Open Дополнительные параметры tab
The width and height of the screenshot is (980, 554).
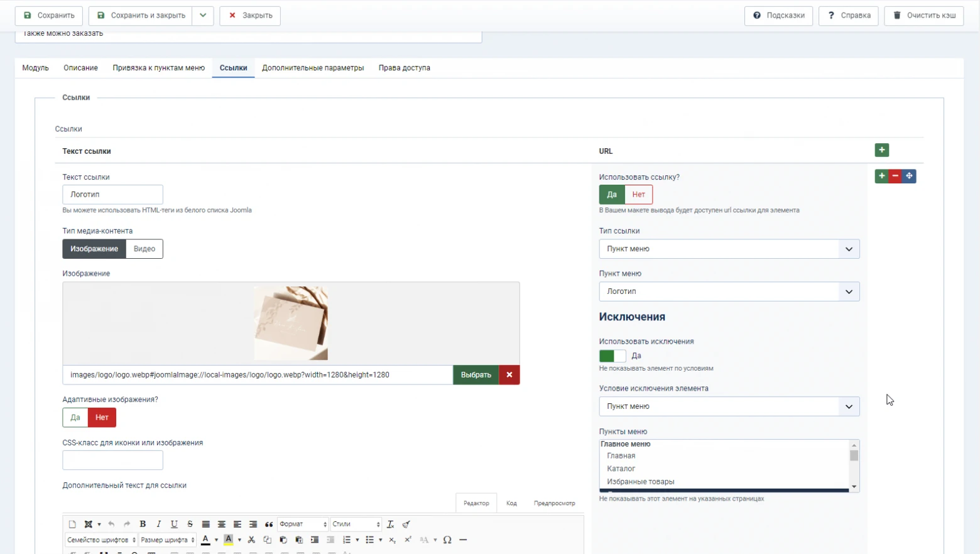[313, 68]
